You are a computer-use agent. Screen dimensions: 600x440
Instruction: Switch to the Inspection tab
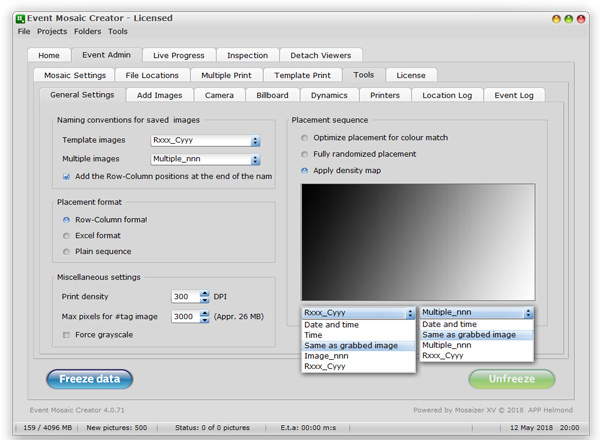click(x=248, y=55)
